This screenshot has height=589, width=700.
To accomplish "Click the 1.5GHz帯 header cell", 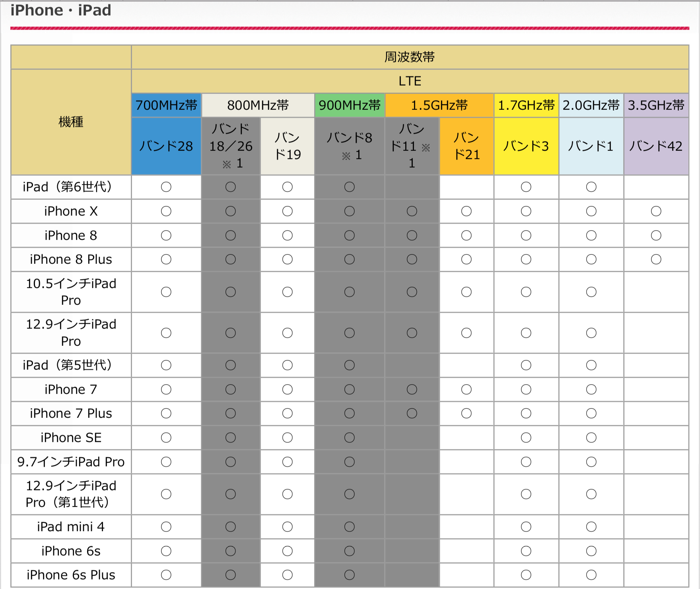I will tap(439, 105).
